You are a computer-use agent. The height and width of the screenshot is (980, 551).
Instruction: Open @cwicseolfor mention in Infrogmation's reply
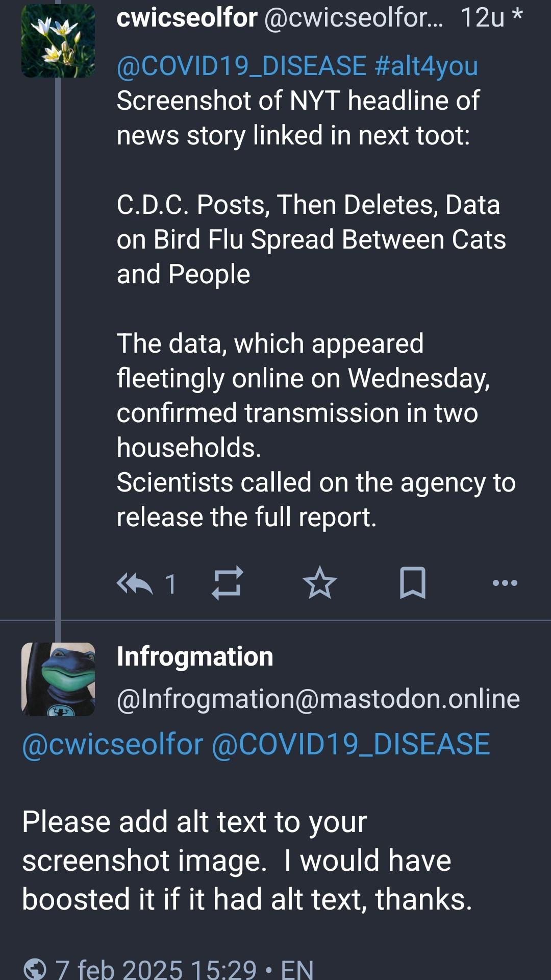click(x=113, y=744)
